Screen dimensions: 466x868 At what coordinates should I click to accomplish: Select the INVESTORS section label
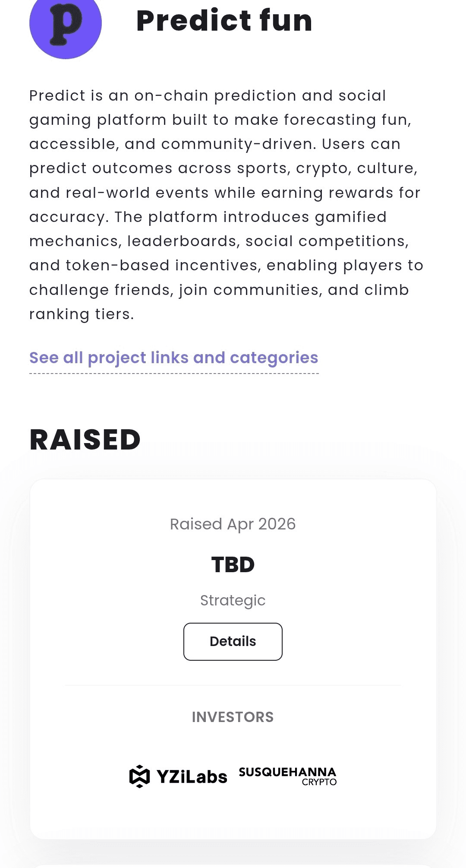click(x=233, y=717)
